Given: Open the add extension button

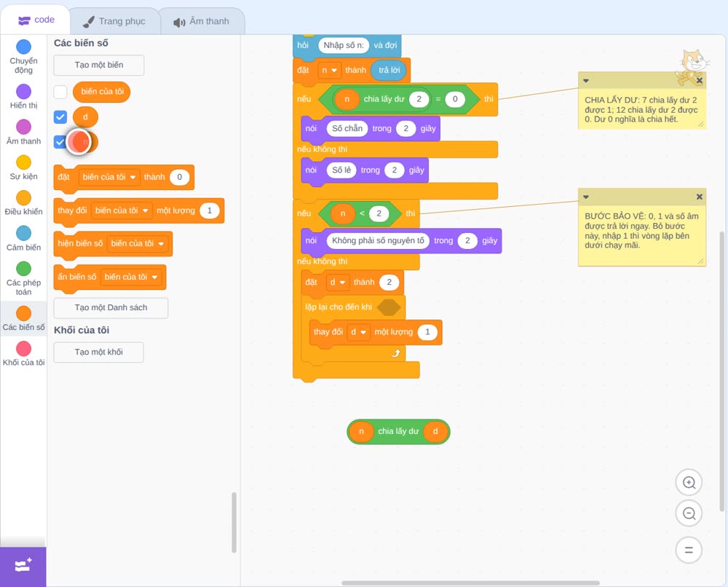Looking at the screenshot, I should (23, 567).
